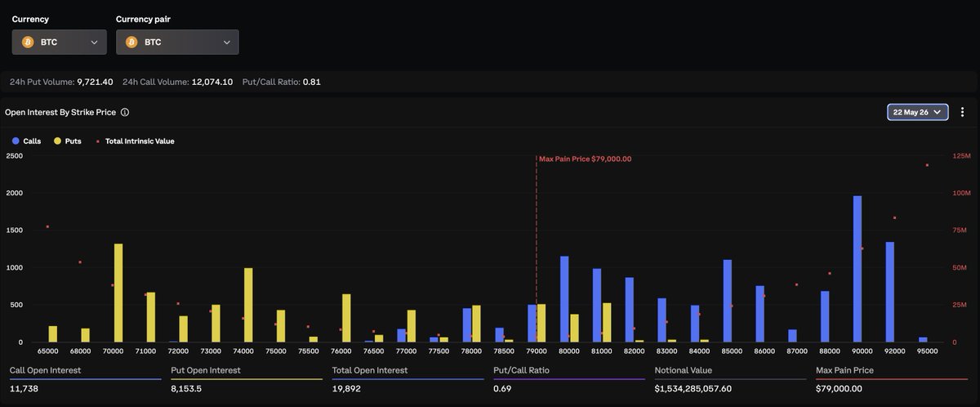Image resolution: width=980 pixels, height=407 pixels.
Task: Click the Bitcoin logo in the Currency pair dropdown
Action: point(131,42)
